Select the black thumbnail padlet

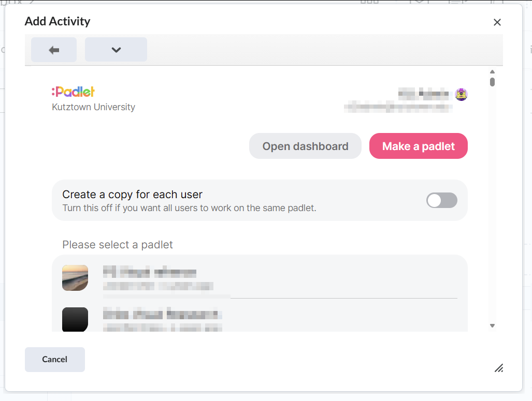[x=75, y=319]
